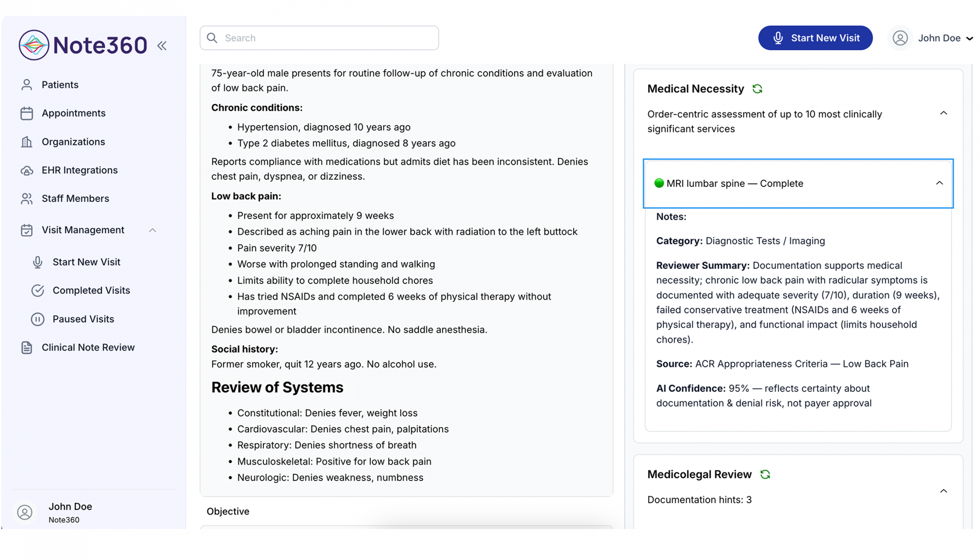Click the green status dot on MRI order
The image size is (980, 560).
point(659,184)
